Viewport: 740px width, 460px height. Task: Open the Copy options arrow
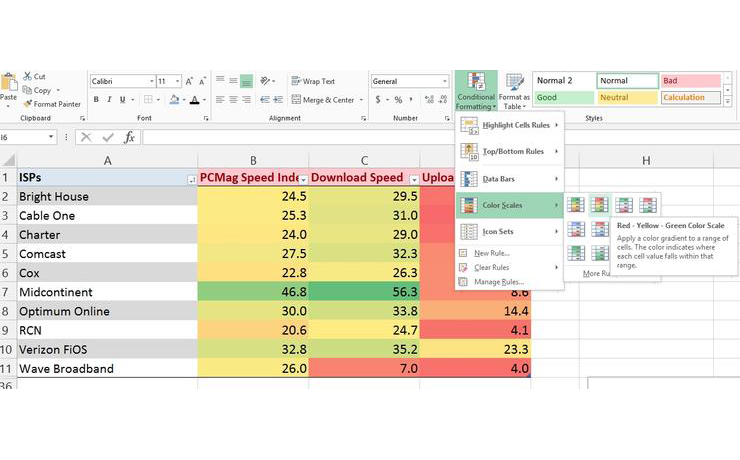[58, 90]
